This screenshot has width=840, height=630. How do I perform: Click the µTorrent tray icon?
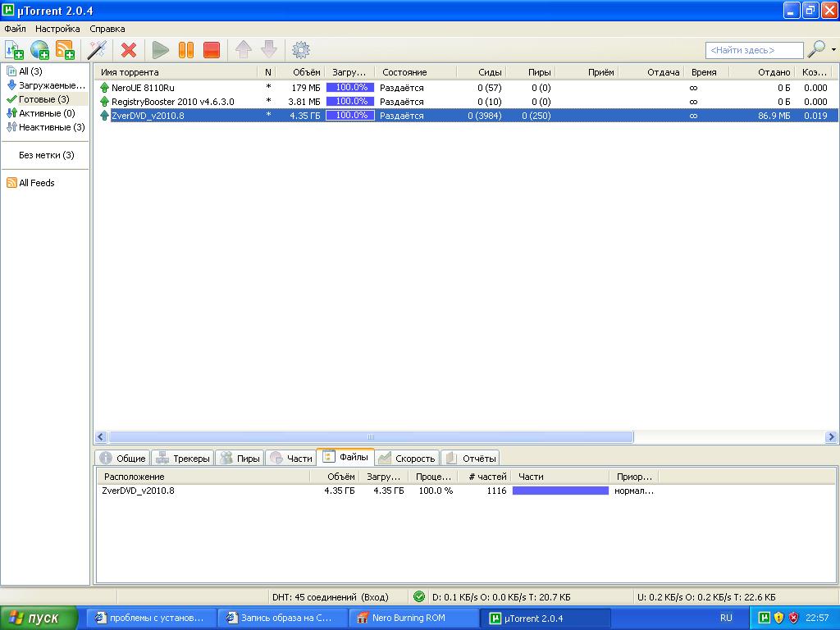tap(764, 618)
